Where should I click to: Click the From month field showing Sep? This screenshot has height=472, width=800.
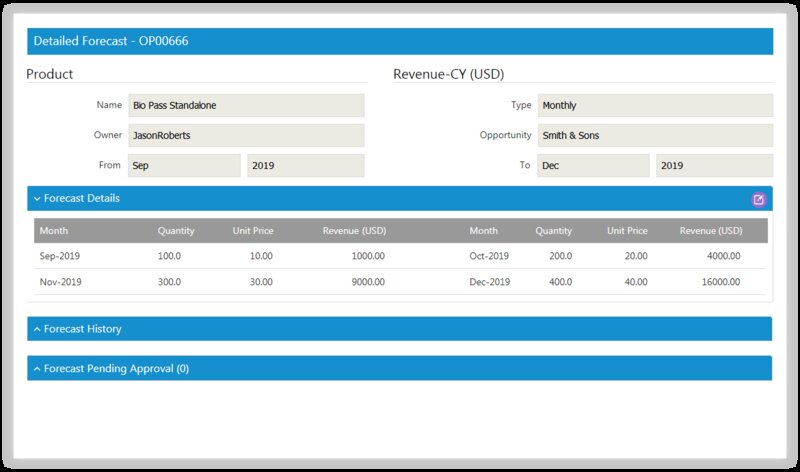coord(183,165)
